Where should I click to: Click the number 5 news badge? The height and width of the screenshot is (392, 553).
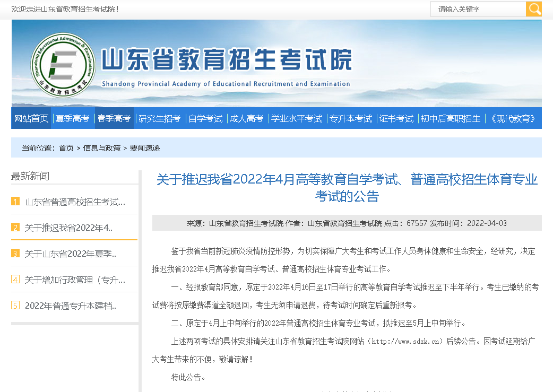[15, 306]
